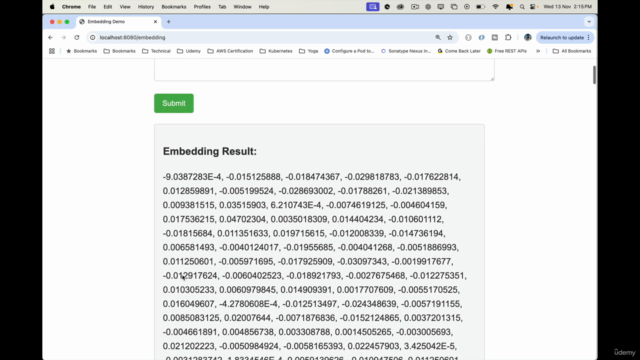Click the battery status icon

(x=481, y=7)
